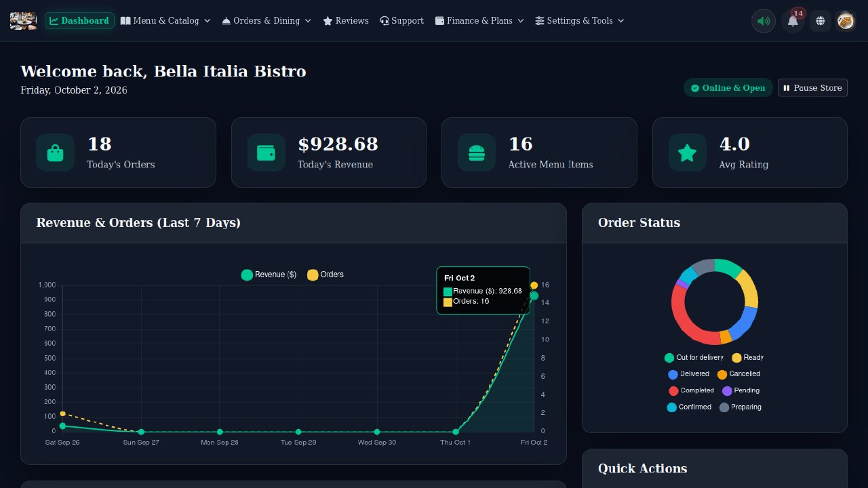Open the Dashboard tab
This screenshot has height=488, width=868.
pyautogui.click(x=79, y=21)
